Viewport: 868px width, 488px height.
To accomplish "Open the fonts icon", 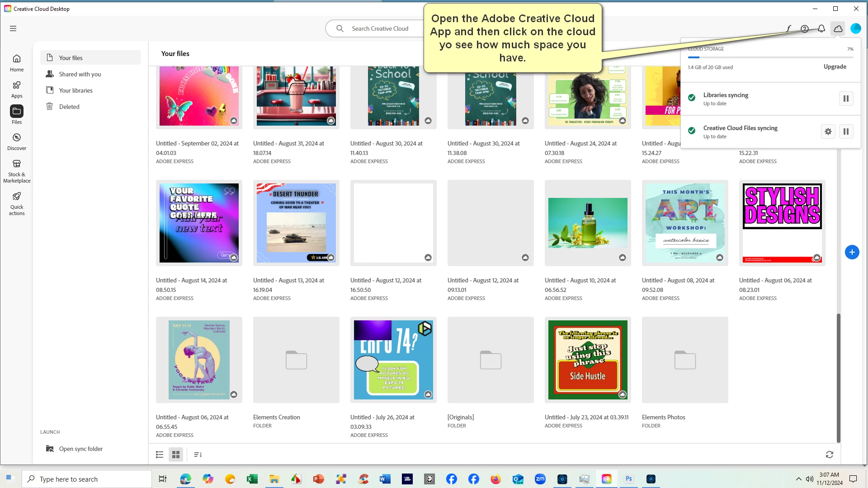I will (788, 28).
